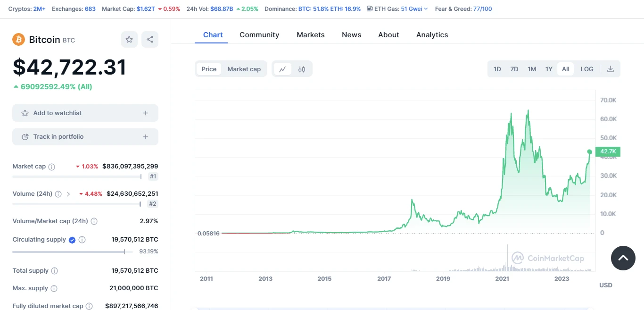
Task: Click the 69092592.49% (All) change text
Action: coord(53,87)
